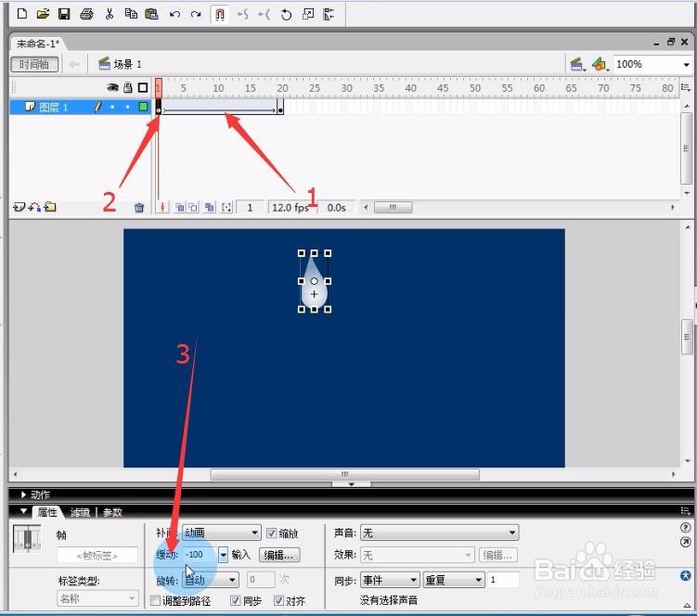Click the Rotate and Skew icon
Screen dimensions: 697x616
286,15
